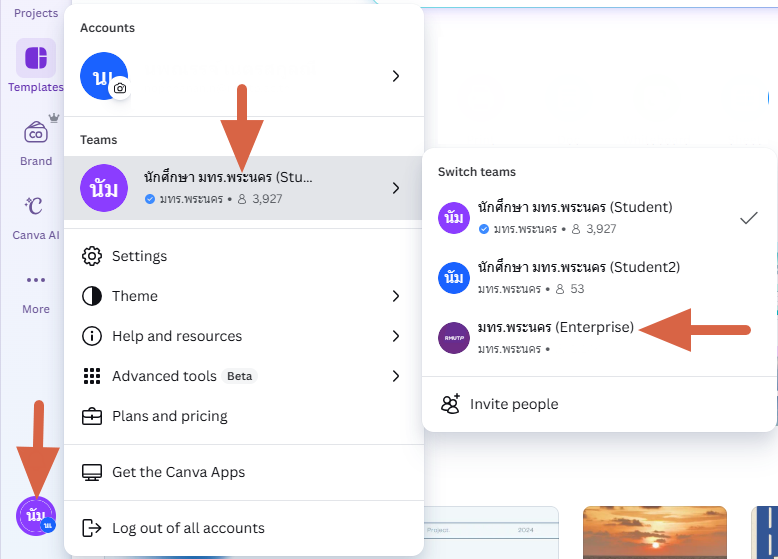Click the Invite people icon

click(450, 404)
